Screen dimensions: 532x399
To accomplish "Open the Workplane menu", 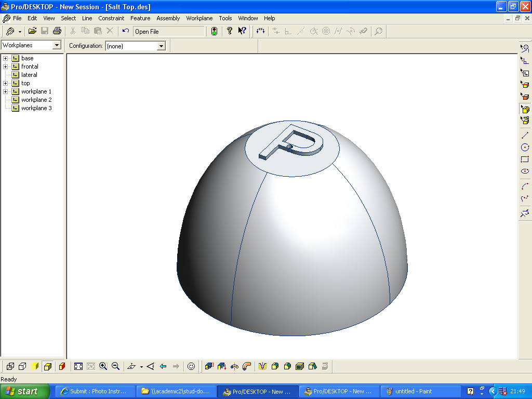I will click(x=199, y=18).
